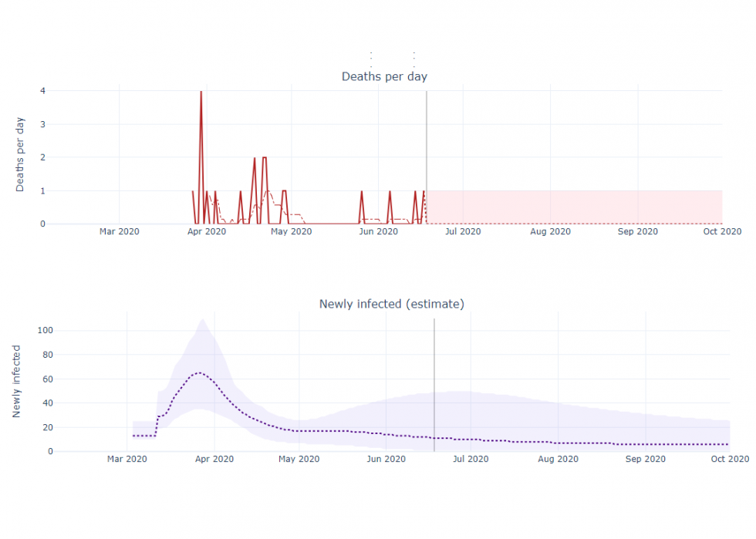Click "May 2020" tick on infected chart
Viewport: 756px width, 539px height.
(298, 459)
